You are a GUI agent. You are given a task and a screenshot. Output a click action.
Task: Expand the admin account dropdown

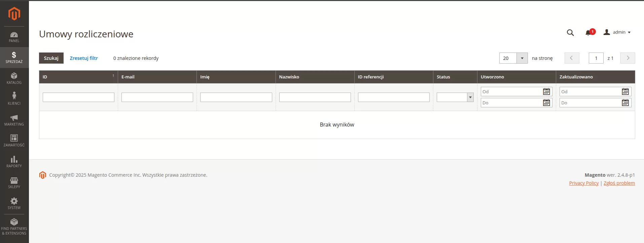[617, 32]
